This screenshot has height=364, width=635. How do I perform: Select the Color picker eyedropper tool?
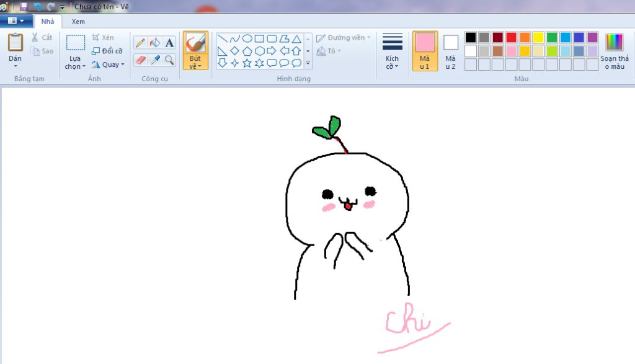point(154,60)
